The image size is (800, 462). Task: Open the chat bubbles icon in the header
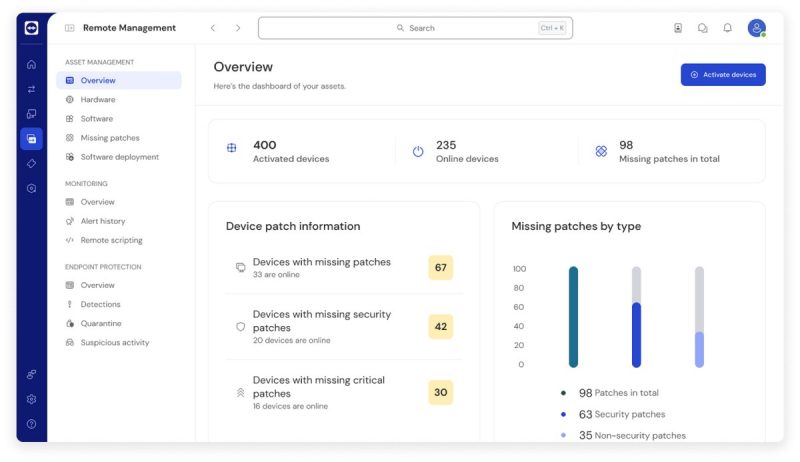(x=703, y=28)
